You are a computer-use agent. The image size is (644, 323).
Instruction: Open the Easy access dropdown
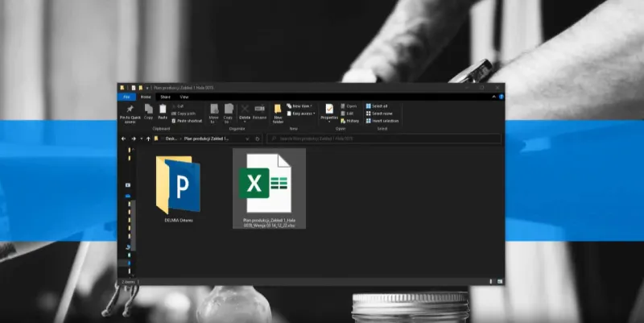[x=301, y=114]
